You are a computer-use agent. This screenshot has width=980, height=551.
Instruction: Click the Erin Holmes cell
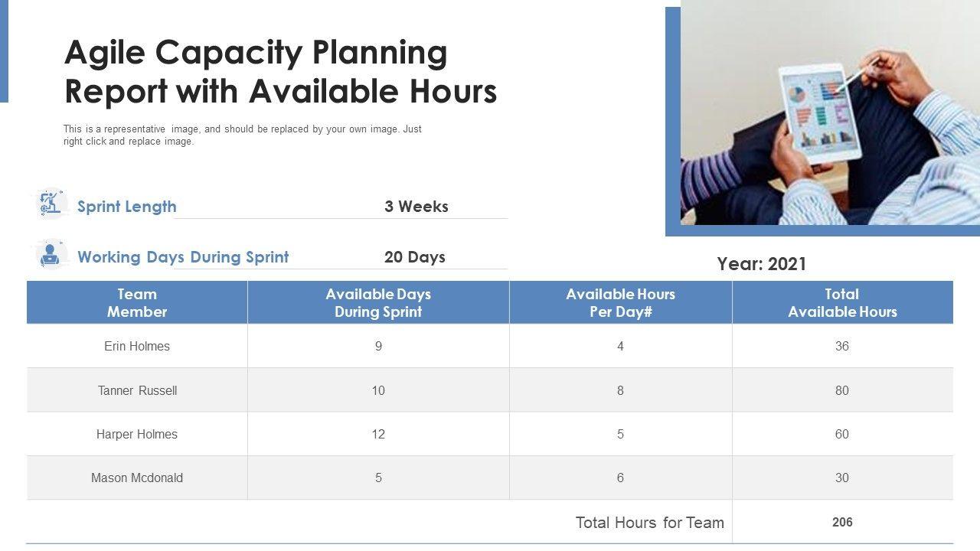pyautogui.click(x=137, y=346)
